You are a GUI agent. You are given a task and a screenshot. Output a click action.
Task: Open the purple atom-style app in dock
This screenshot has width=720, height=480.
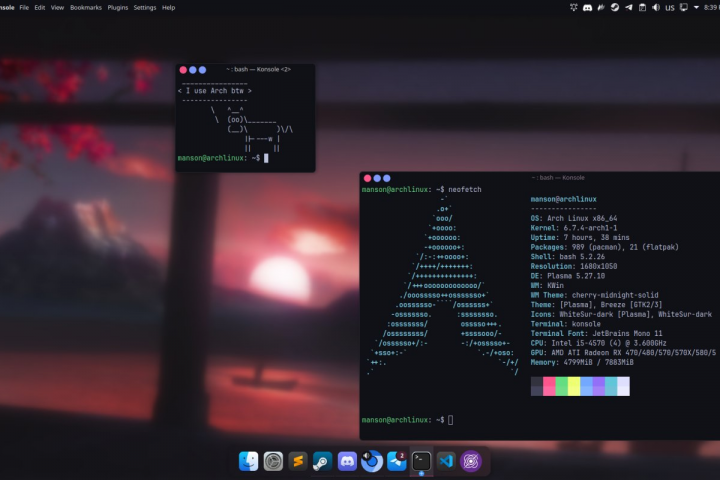coord(471,461)
